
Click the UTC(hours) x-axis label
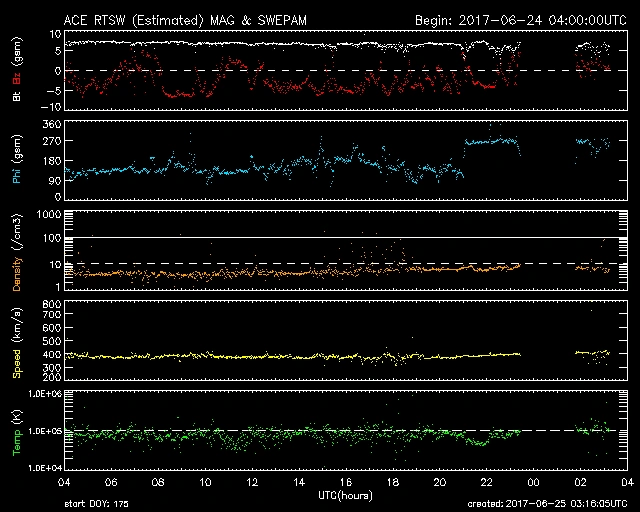coord(345,495)
